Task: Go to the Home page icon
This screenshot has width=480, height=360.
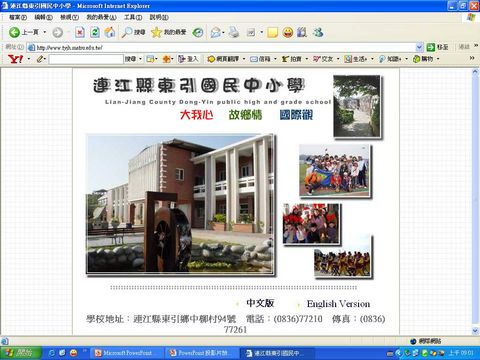Action: (x=110, y=32)
